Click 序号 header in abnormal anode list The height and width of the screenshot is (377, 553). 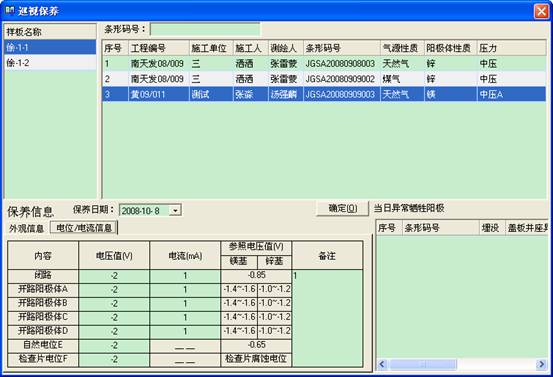point(389,228)
